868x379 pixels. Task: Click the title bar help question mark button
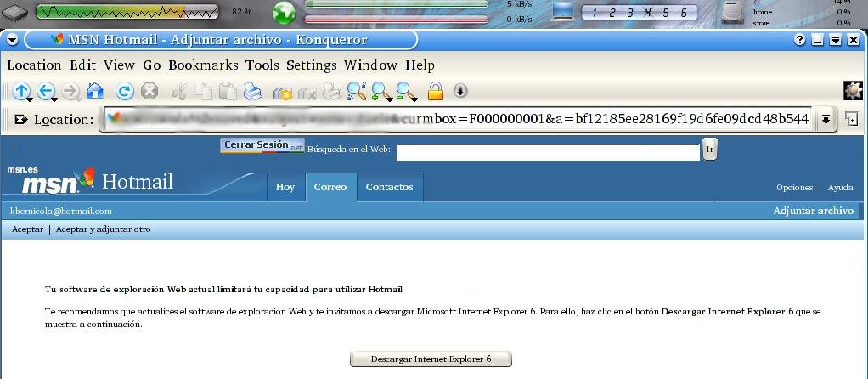point(799,40)
